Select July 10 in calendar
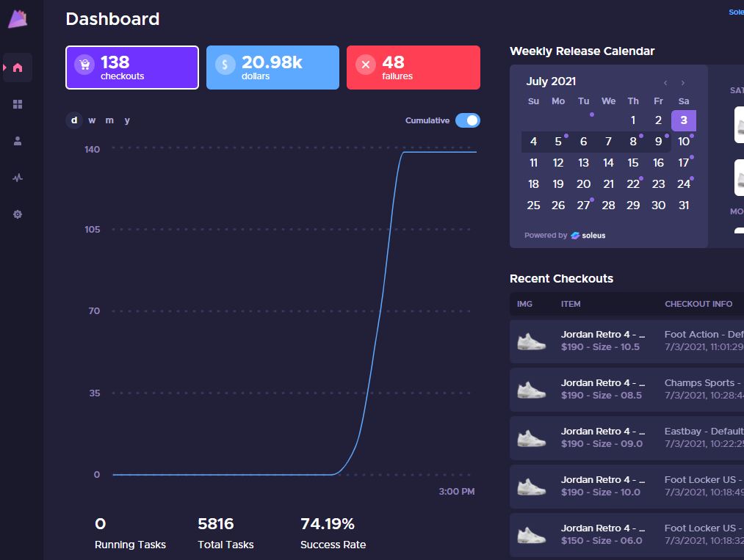This screenshot has height=560, width=744. pyautogui.click(x=684, y=142)
